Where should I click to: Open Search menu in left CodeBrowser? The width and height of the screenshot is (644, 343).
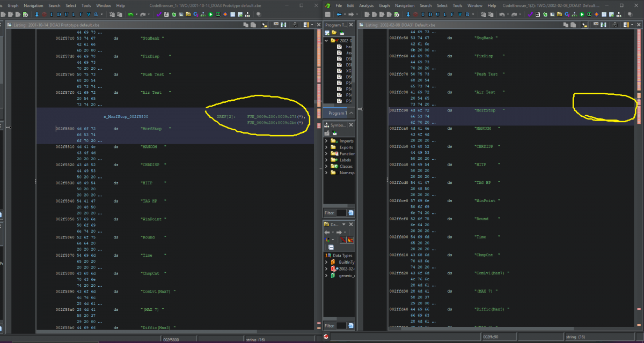pos(54,5)
